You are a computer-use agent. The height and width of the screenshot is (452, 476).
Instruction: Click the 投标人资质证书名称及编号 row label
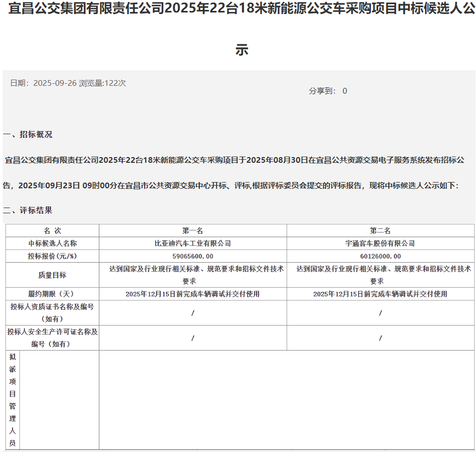(x=52, y=313)
